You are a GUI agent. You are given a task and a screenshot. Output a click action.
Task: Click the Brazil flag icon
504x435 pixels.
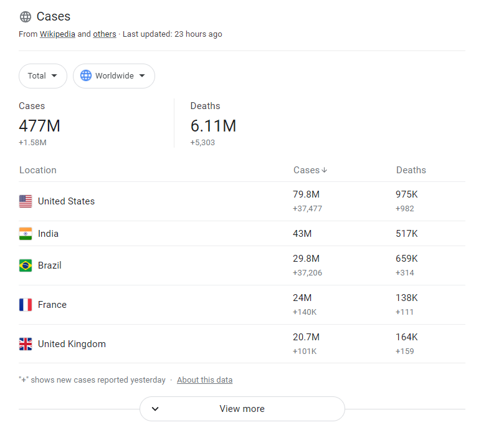(x=26, y=265)
